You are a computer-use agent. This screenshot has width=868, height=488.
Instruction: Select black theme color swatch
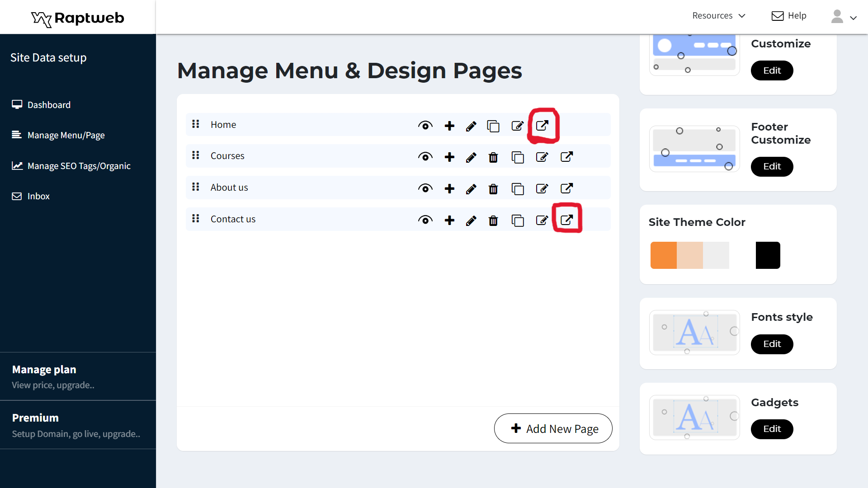point(768,255)
